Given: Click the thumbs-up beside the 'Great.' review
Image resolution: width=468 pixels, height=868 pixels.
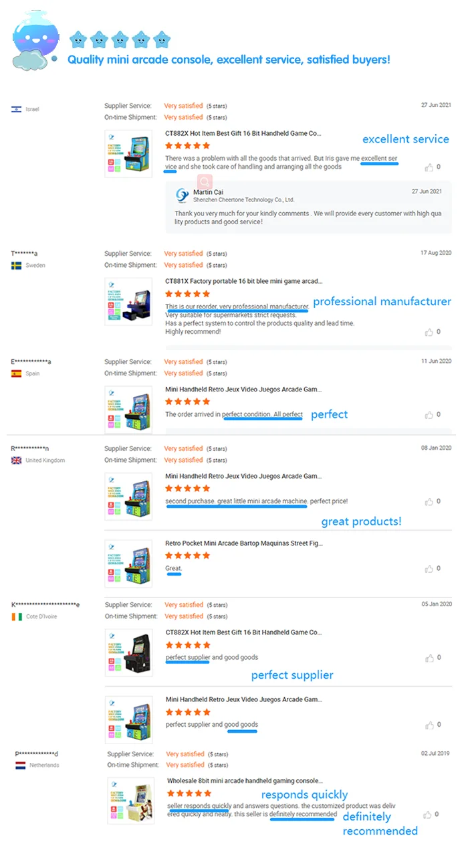Looking at the screenshot, I should [429, 569].
